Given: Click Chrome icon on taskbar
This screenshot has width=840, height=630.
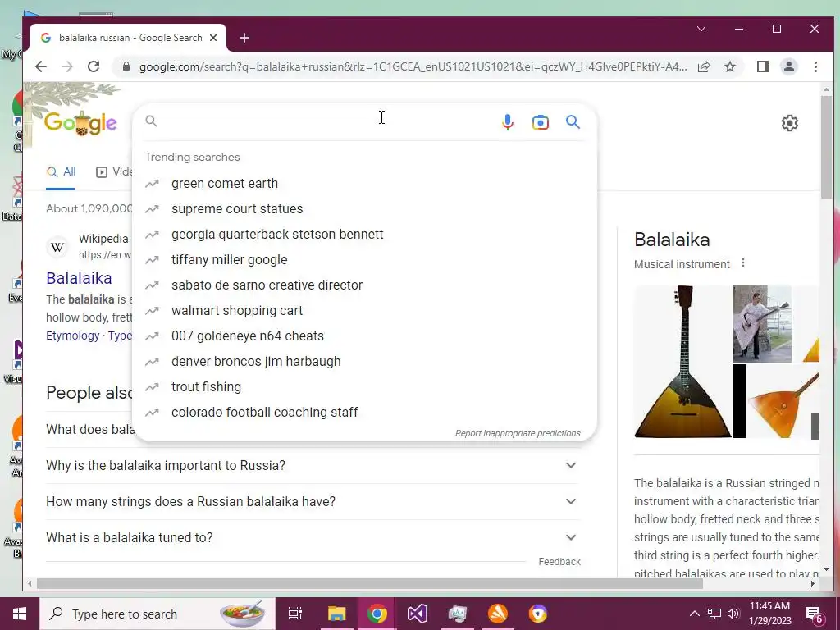Looking at the screenshot, I should coord(377,614).
